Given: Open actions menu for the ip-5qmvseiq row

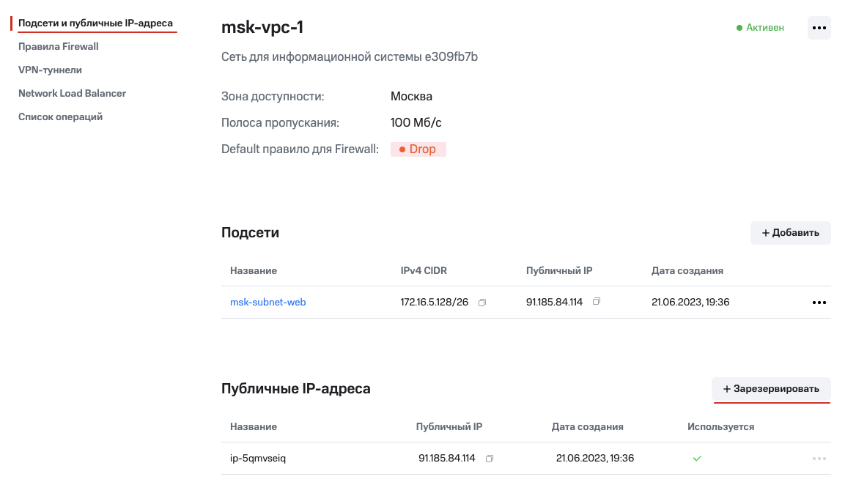Looking at the screenshot, I should 819,459.
